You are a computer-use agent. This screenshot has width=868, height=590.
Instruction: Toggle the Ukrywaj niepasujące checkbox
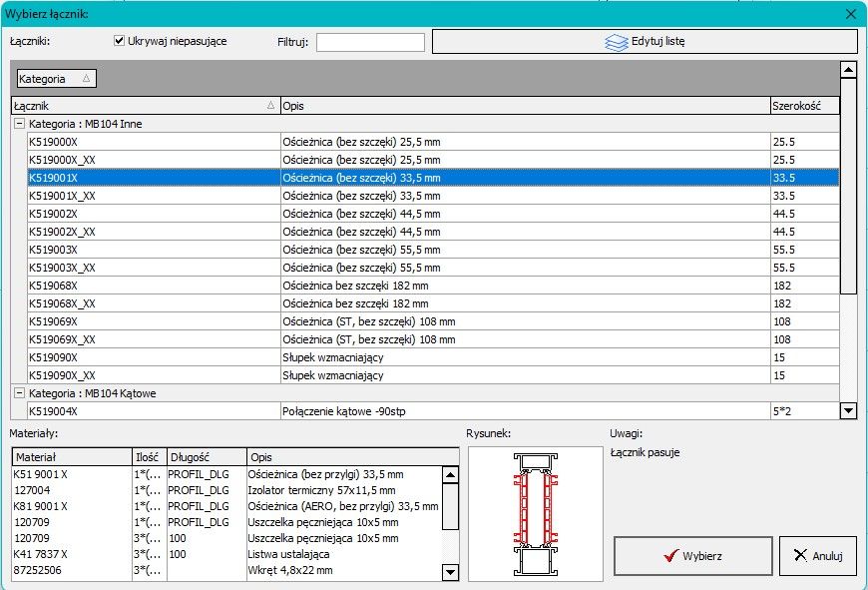tap(120, 41)
